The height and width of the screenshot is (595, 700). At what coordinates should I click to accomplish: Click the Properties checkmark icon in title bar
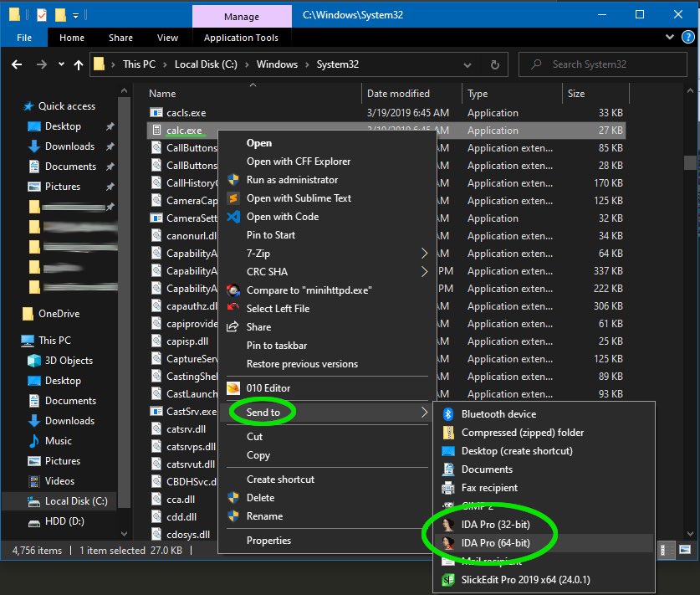coord(42,15)
